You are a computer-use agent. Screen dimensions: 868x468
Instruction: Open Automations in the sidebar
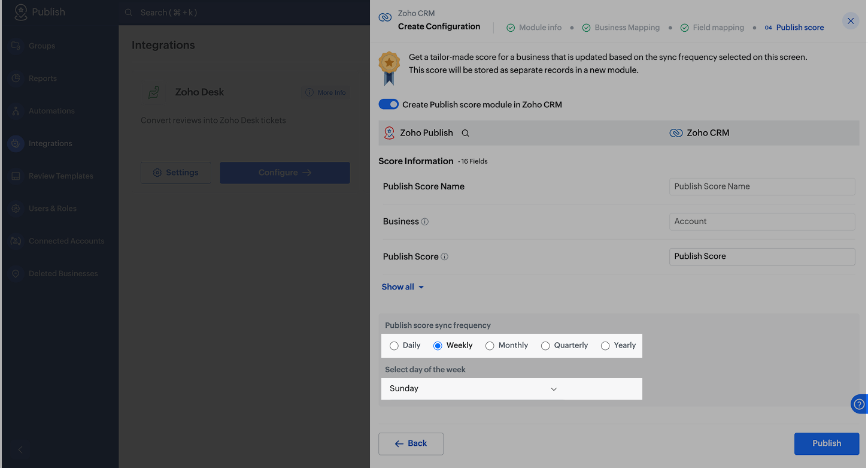pyautogui.click(x=51, y=111)
